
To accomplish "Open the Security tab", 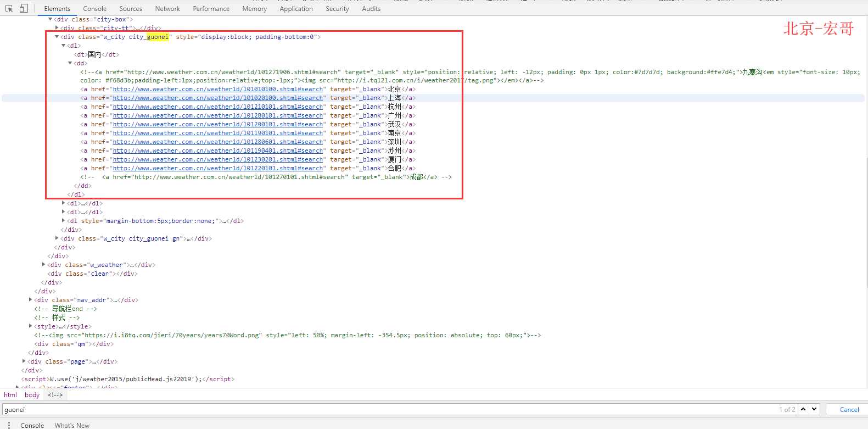I will pos(337,9).
